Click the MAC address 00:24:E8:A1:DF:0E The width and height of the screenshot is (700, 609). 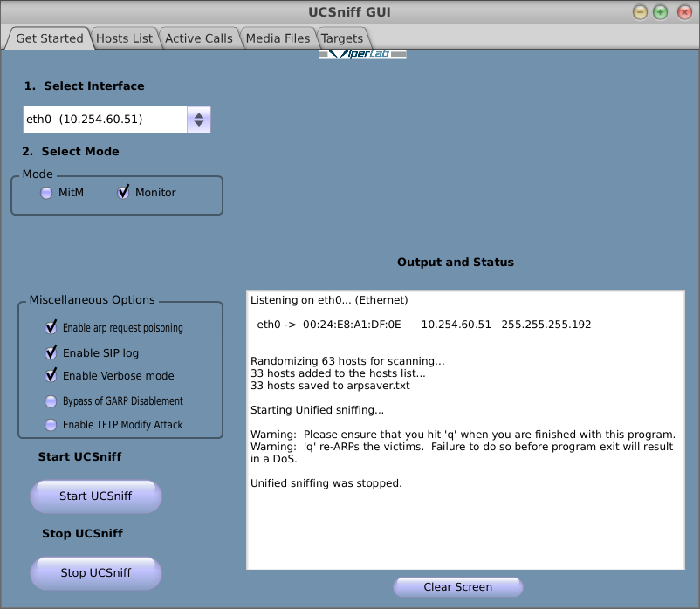pyautogui.click(x=352, y=325)
